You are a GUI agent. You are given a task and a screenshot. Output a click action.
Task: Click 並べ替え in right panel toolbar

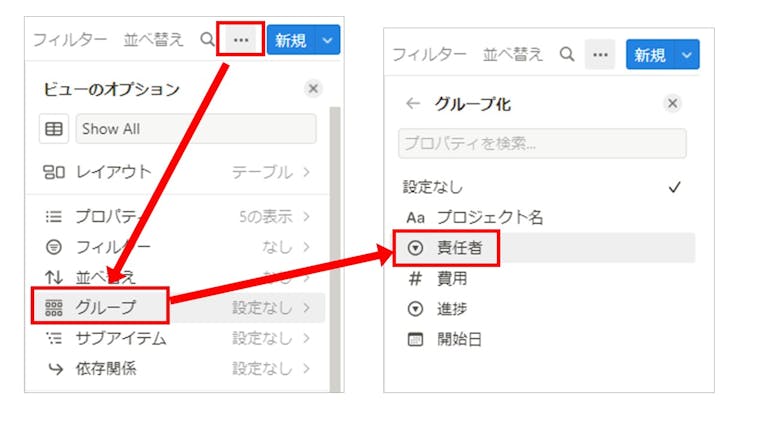pyautogui.click(x=513, y=54)
